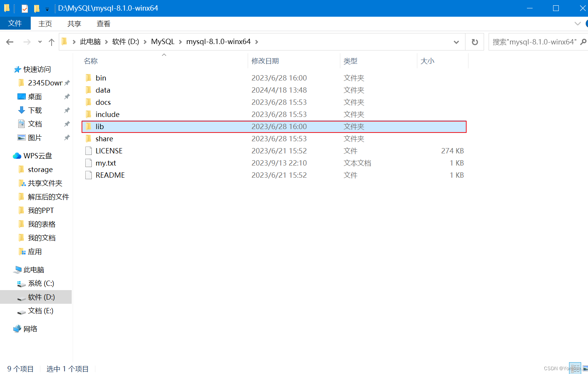
Task: Expand the address bar history dropdown
Action: coord(456,42)
